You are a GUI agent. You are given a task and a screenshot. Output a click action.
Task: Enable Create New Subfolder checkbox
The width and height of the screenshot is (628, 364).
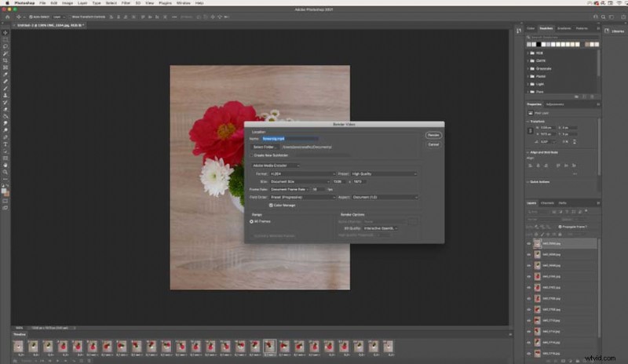[x=251, y=155]
